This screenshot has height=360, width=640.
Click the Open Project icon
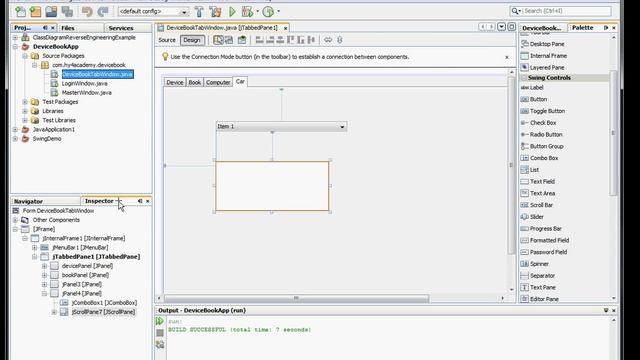click(x=51, y=11)
